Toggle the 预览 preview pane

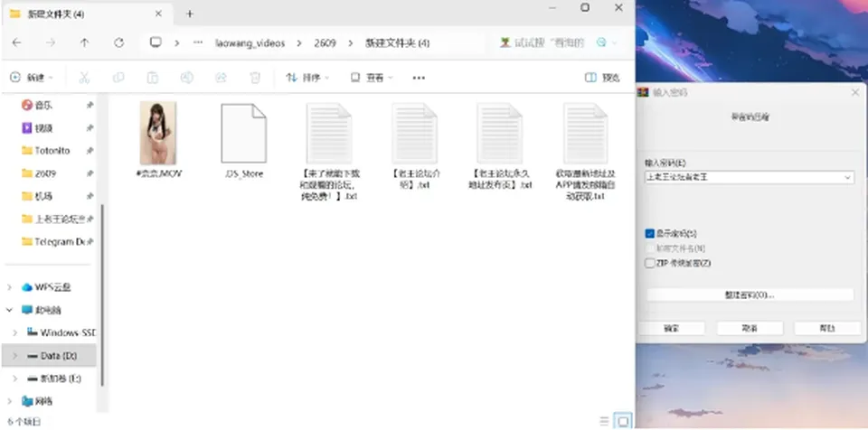click(x=602, y=78)
